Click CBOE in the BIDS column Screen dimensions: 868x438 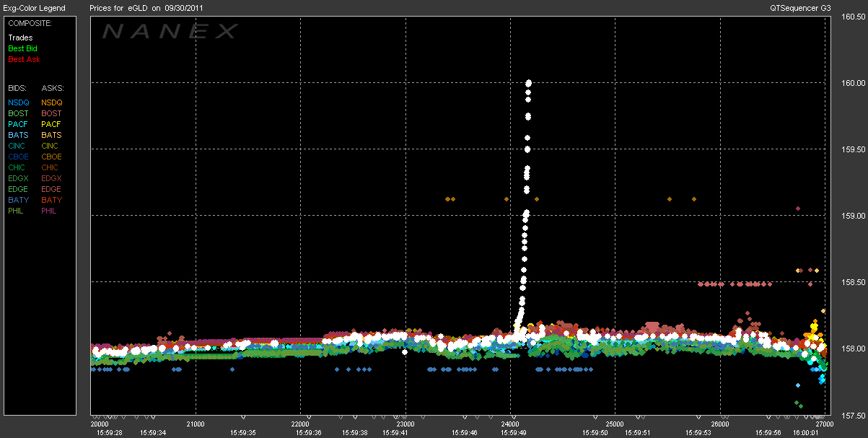coord(18,157)
